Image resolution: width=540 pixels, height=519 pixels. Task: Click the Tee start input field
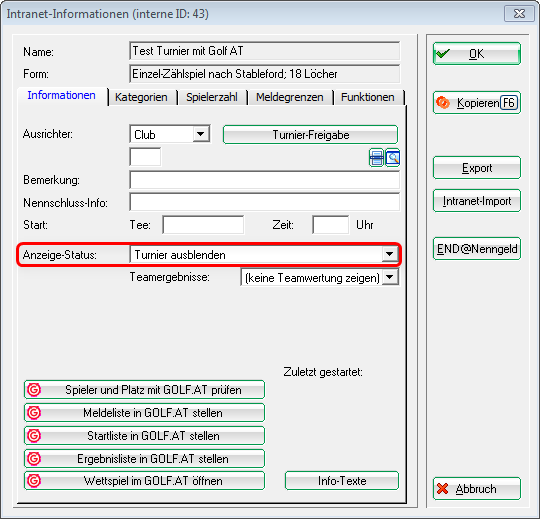203,225
